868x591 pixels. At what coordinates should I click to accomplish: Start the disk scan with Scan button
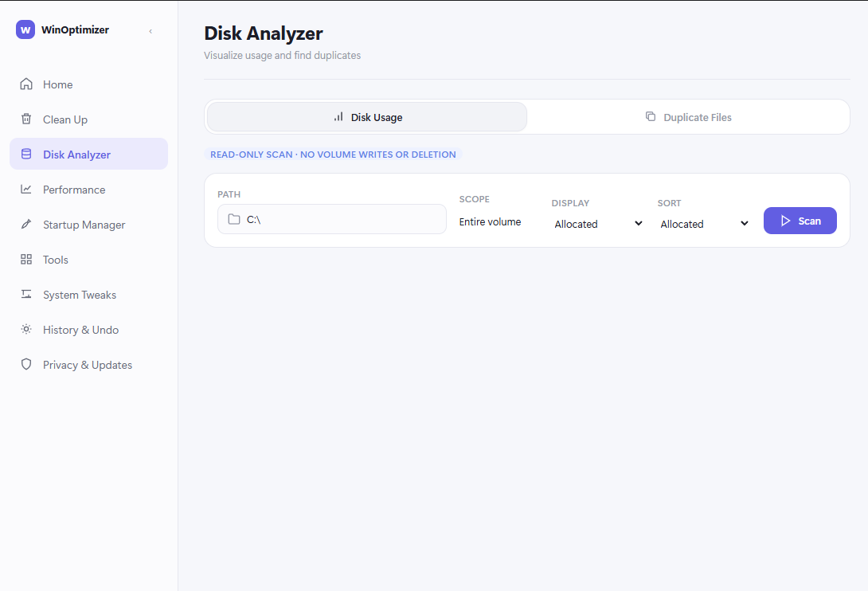tap(800, 221)
